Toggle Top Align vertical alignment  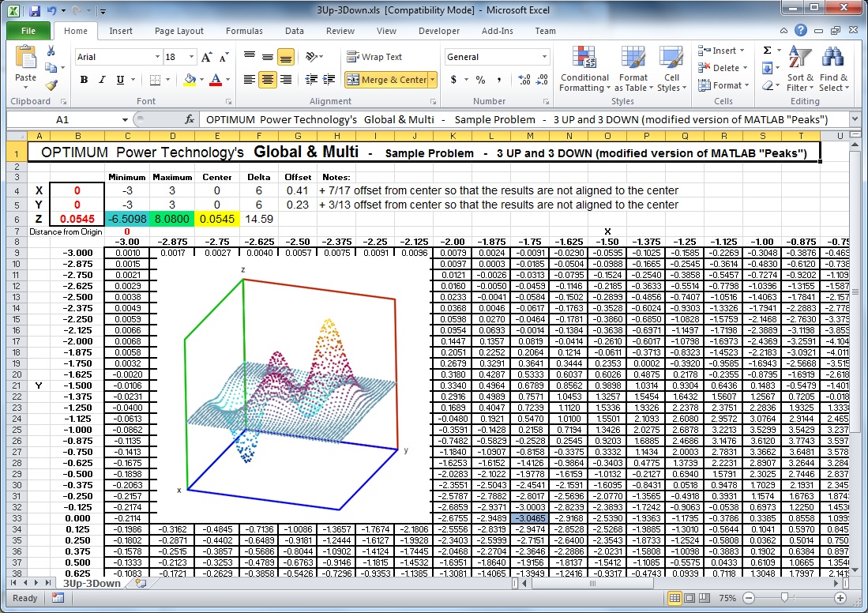tap(250, 57)
